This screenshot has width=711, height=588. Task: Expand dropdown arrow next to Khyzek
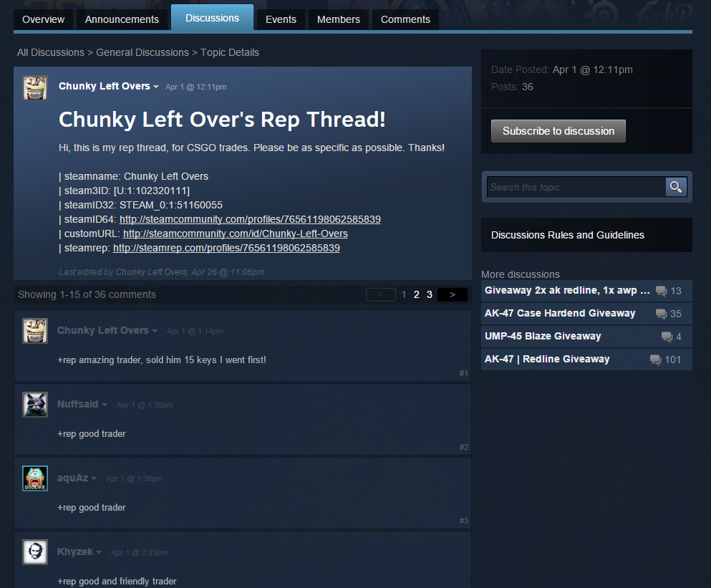[99, 553]
